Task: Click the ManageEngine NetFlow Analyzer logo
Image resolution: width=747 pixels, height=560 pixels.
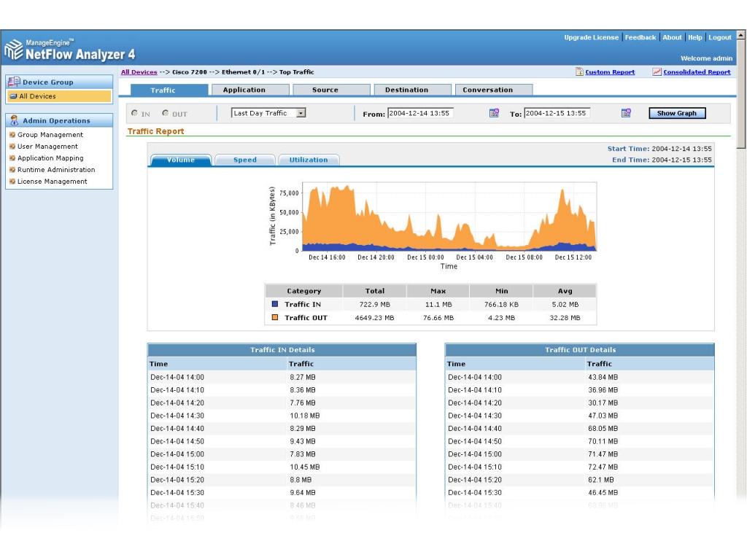Action: pyautogui.click(x=69, y=50)
